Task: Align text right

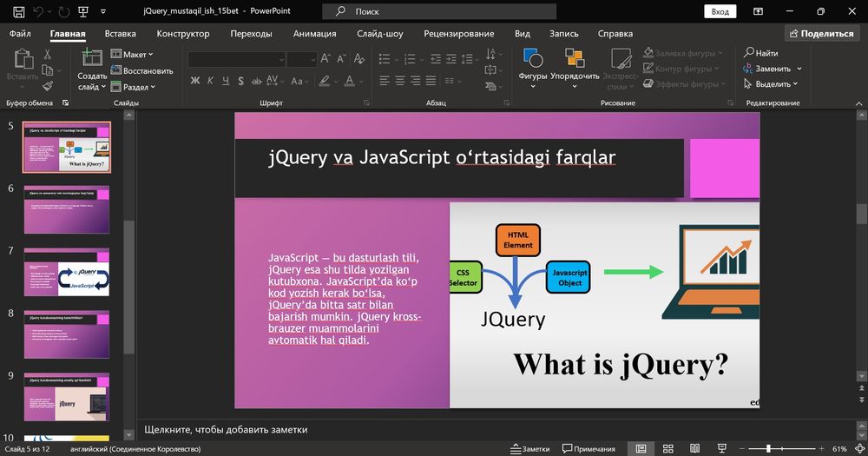Action: tap(415, 81)
